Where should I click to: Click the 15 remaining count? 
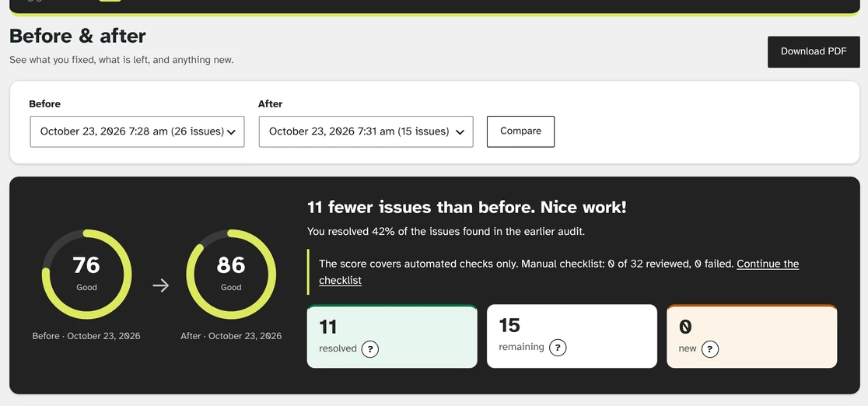coord(509,325)
